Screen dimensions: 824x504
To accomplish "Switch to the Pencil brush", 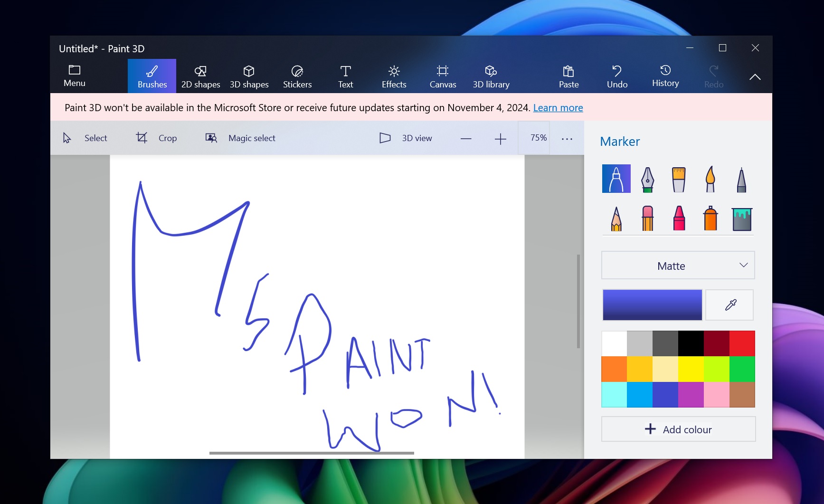I will pos(616,219).
